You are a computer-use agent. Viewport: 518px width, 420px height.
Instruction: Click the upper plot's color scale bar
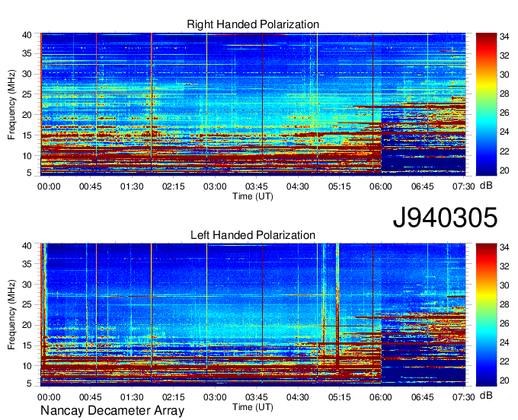(x=486, y=104)
